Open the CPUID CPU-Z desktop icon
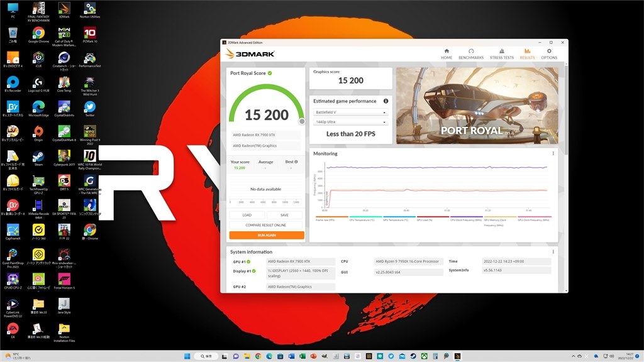Image resolution: width=644 pixels, height=362 pixels. click(x=13, y=282)
